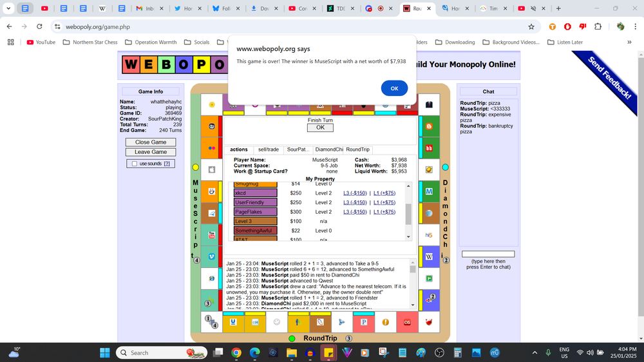Open the RoundTrip player tab
The height and width of the screenshot is (362, 644).
[357, 149]
